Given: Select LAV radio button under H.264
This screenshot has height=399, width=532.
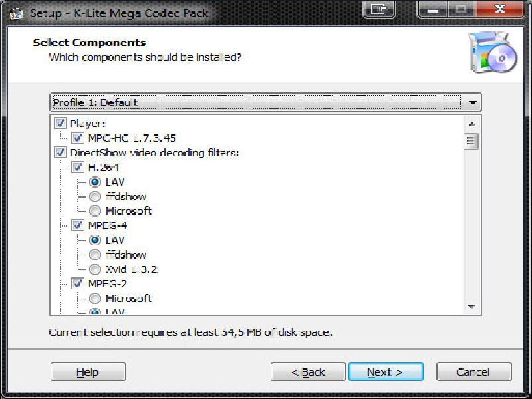Looking at the screenshot, I should (x=95, y=182).
